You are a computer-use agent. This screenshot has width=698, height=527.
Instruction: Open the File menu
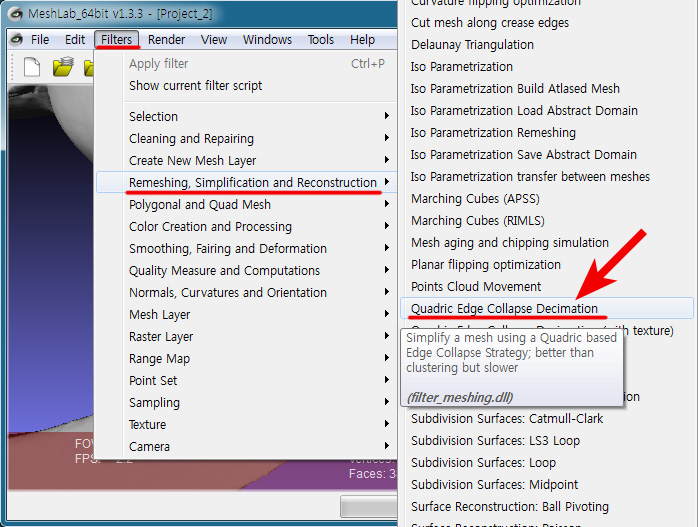(40, 40)
